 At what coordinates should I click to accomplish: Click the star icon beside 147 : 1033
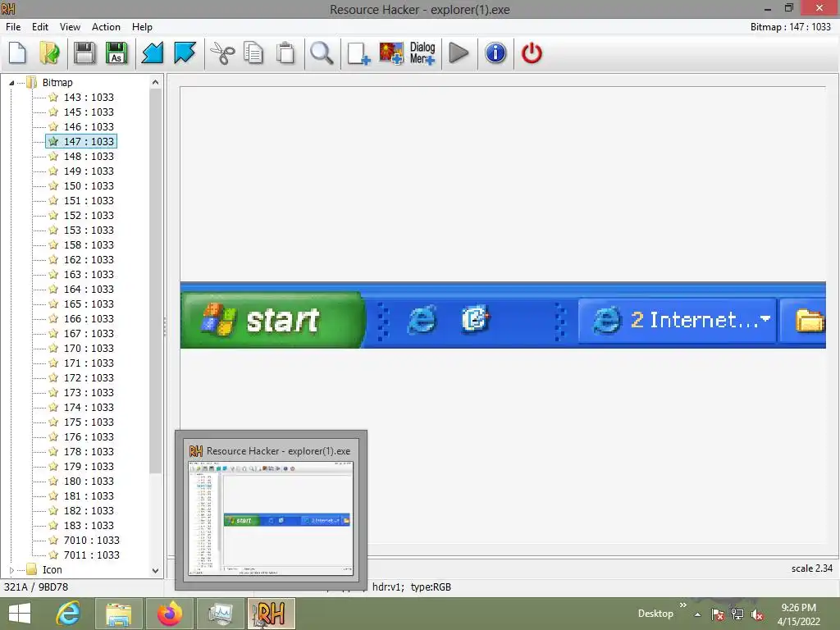[53, 141]
